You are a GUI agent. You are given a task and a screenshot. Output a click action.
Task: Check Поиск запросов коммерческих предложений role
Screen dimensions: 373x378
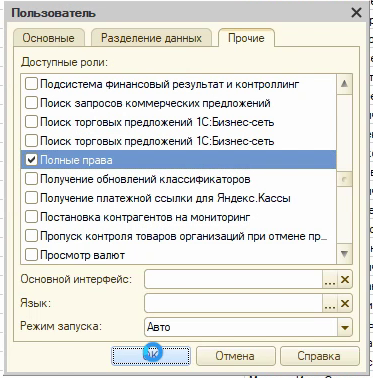tap(31, 103)
